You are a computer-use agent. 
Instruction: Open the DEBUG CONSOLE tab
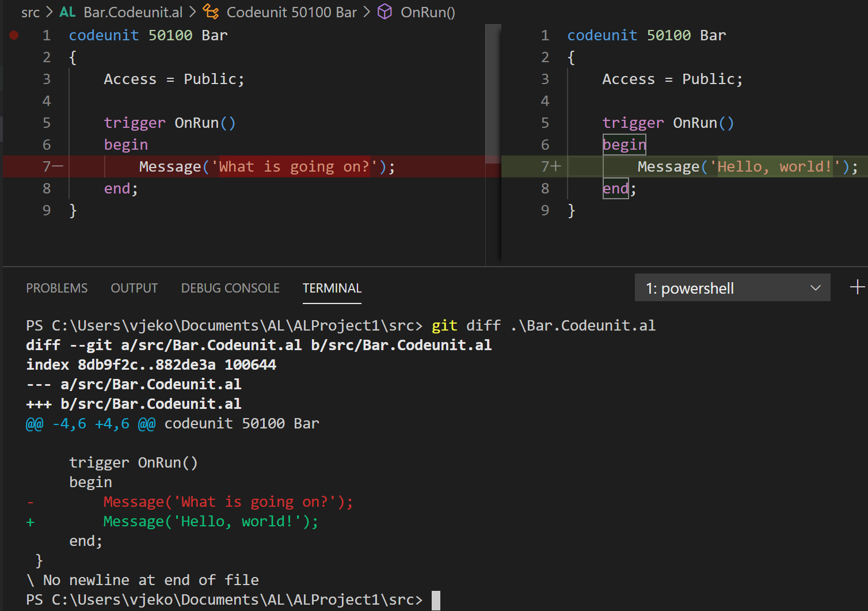(230, 288)
